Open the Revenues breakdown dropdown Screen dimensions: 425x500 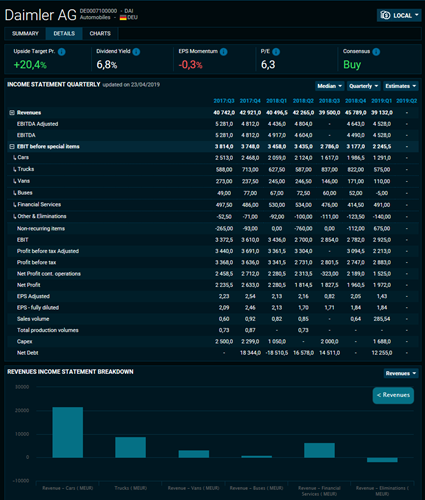[401, 373]
